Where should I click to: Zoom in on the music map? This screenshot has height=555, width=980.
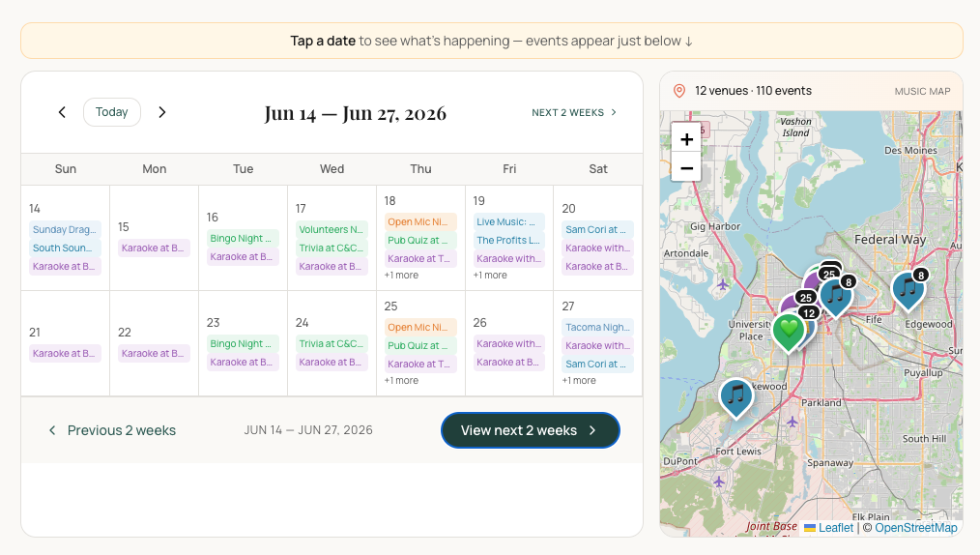tap(686, 139)
